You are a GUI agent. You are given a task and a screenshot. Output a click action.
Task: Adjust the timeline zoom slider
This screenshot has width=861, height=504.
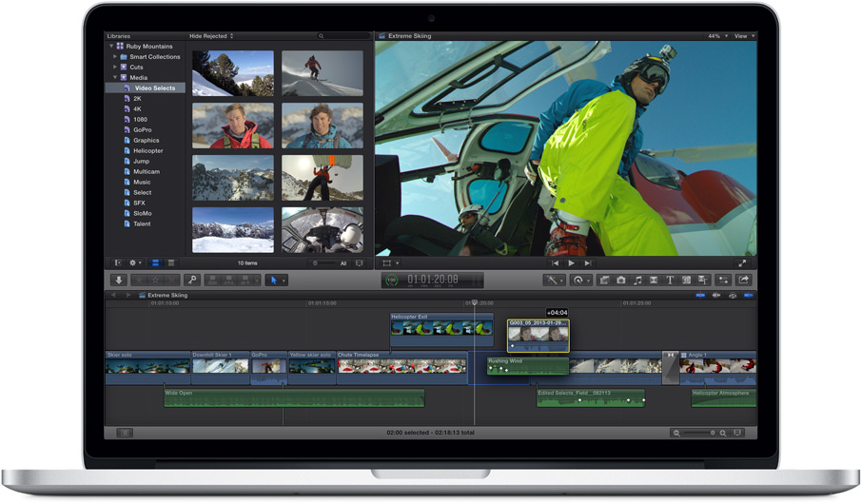699,434
